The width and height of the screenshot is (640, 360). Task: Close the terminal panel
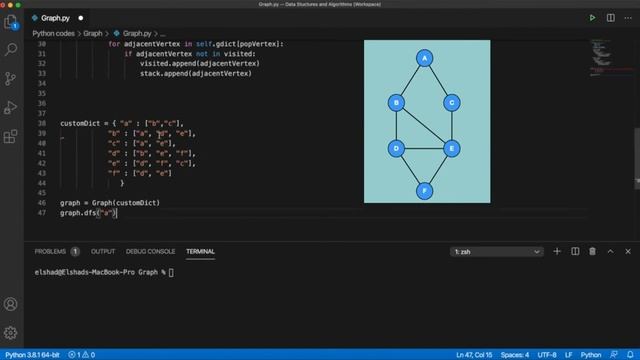[628, 251]
